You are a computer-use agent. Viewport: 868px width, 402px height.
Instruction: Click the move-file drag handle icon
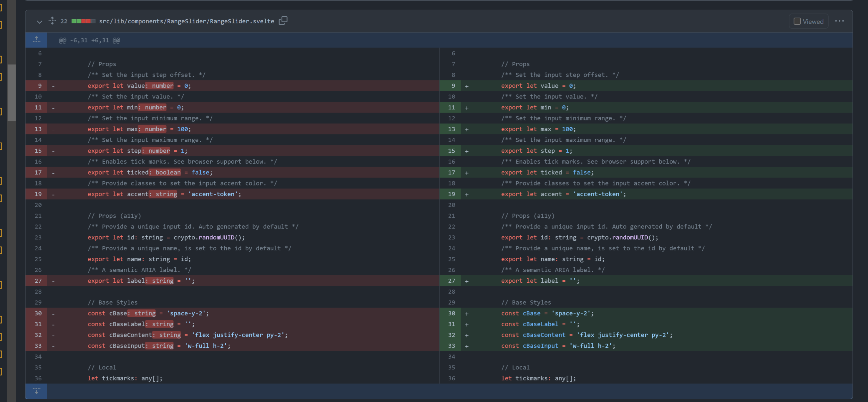click(x=52, y=21)
